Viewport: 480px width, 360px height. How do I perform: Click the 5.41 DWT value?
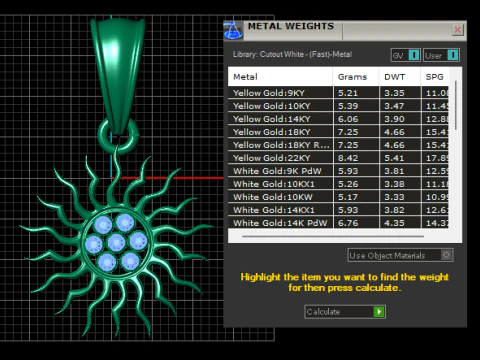(394, 158)
